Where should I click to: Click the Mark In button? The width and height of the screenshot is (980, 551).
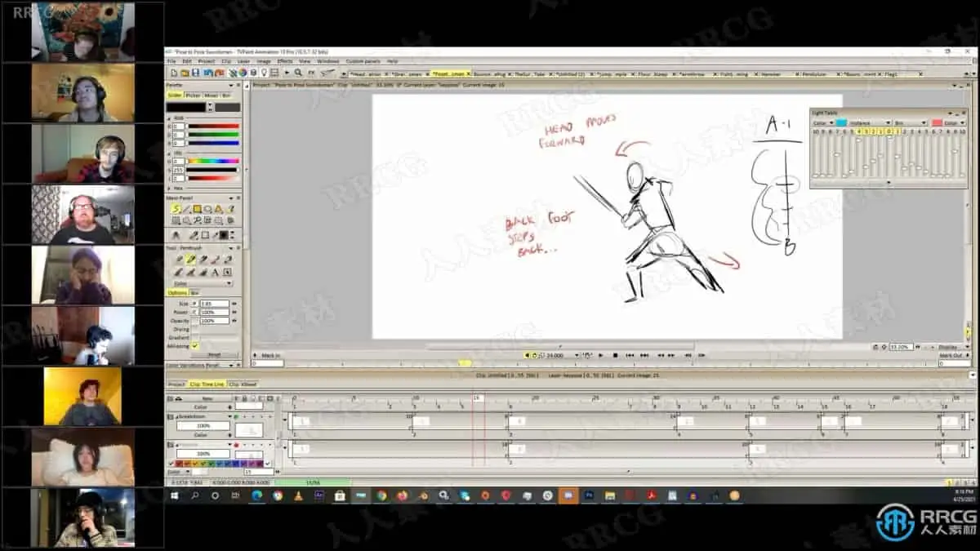point(270,355)
